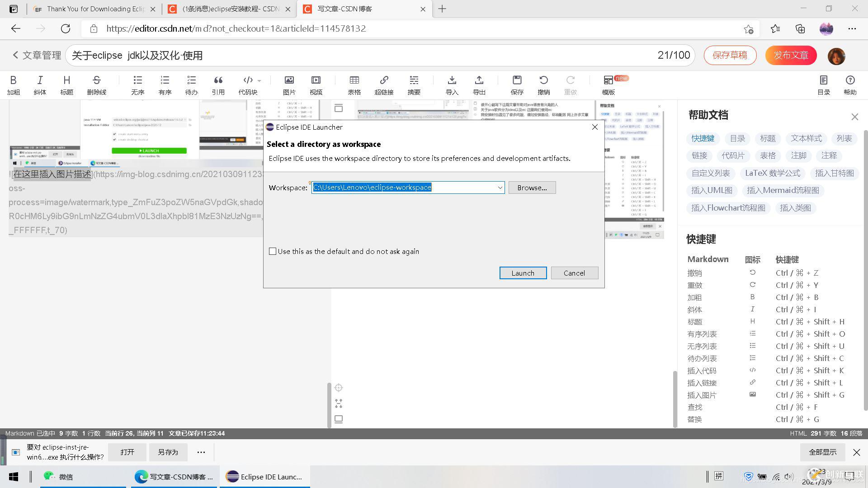Click Cancel to dismiss workspace dialog
Screen dimensions: 868x488
[574, 273]
